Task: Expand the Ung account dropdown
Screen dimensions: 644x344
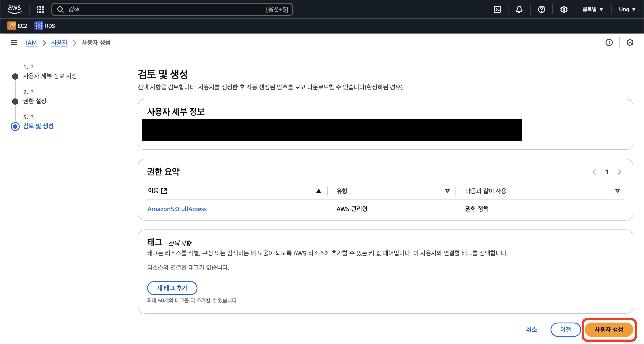Action: tap(627, 9)
